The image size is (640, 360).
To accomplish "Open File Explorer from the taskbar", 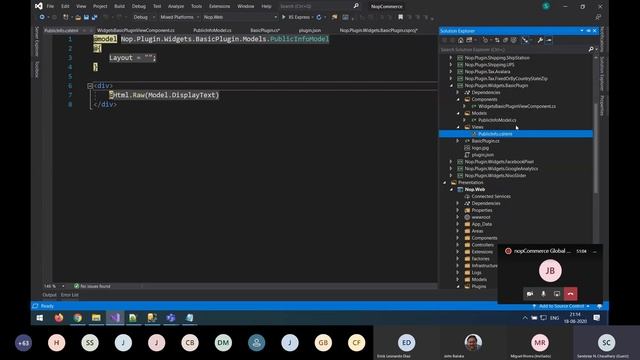I will (96, 318).
